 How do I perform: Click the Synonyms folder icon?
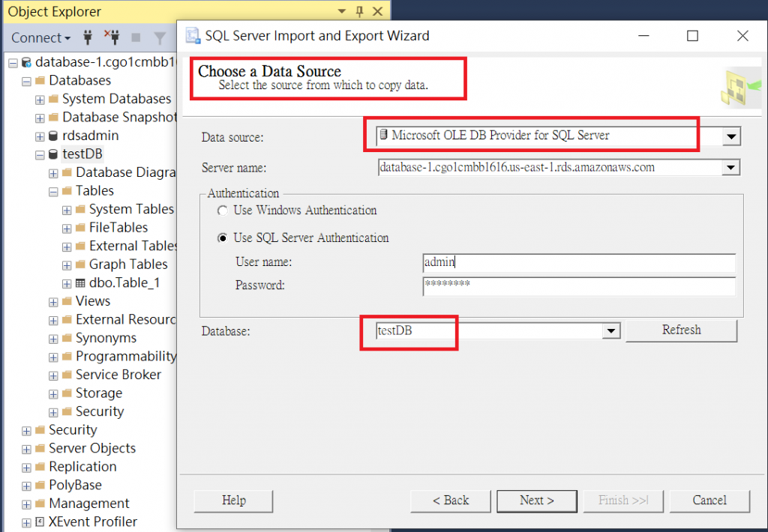pos(67,338)
